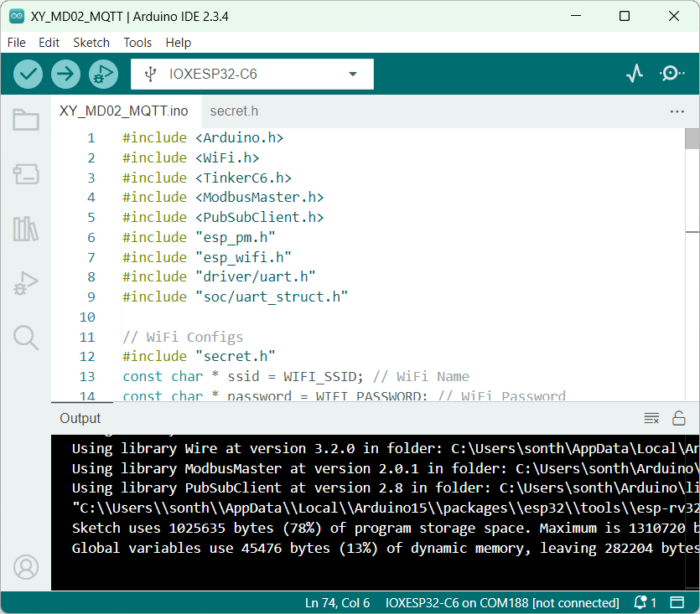Image resolution: width=700 pixels, height=614 pixels.
Task: Open the Search sidebar panel
Action: point(26,338)
